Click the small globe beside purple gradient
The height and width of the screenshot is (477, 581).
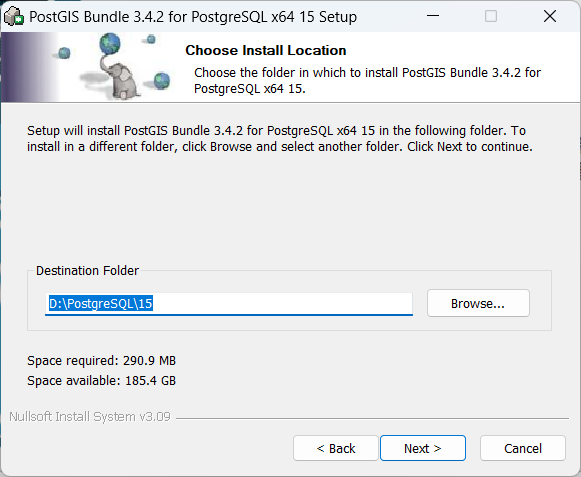[64, 53]
